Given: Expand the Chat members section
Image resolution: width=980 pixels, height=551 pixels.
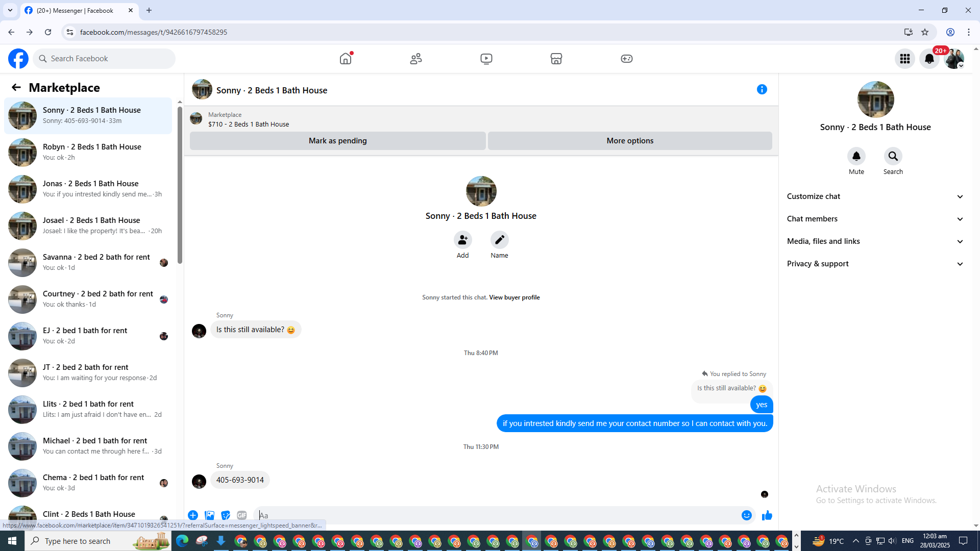Looking at the screenshot, I should point(875,219).
